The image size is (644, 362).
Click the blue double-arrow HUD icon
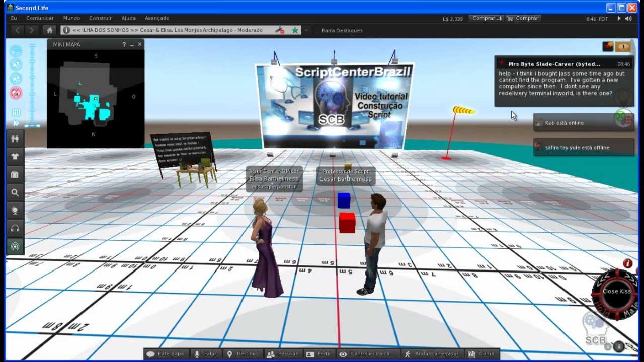(16, 123)
